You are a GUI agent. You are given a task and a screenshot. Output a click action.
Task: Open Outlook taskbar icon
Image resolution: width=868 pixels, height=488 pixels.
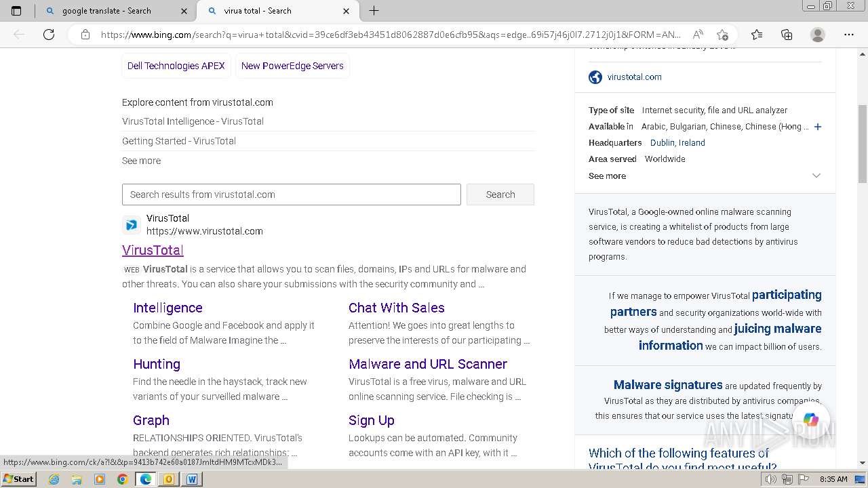click(169, 479)
